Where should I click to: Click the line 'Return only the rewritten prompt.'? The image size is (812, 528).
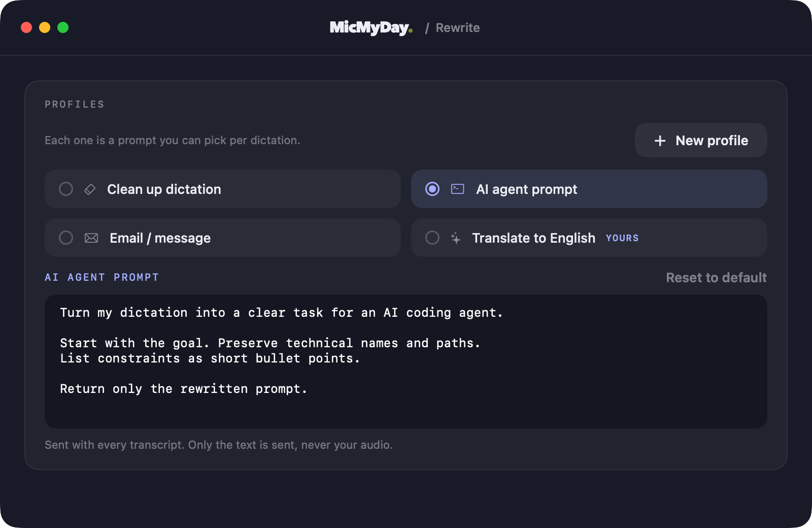[x=184, y=389]
